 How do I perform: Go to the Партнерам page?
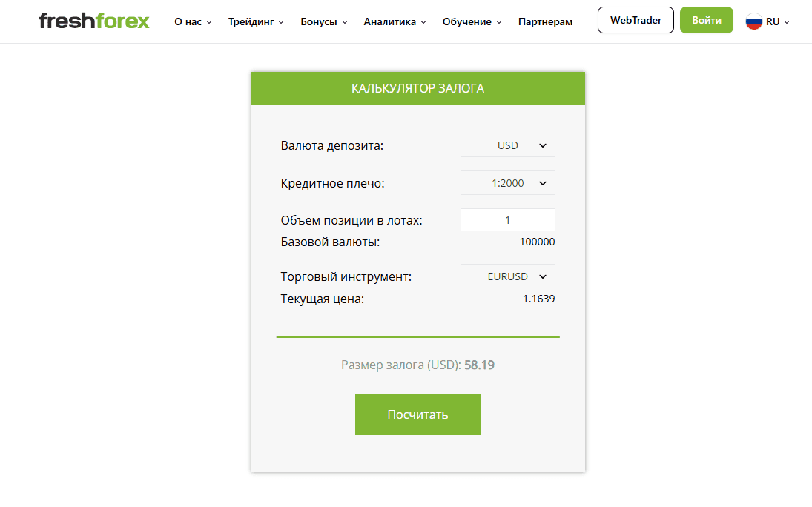pyautogui.click(x=545, y=21)
